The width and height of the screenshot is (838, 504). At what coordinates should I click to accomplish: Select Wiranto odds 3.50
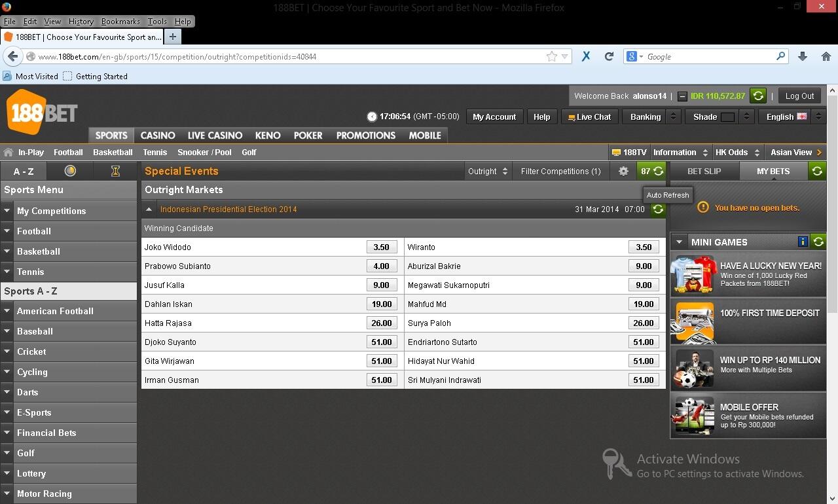coord(644,247)
